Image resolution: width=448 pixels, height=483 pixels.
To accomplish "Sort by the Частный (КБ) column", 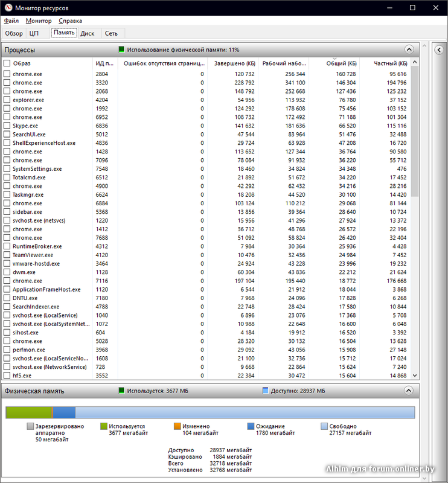I will (x=385, y=63).
